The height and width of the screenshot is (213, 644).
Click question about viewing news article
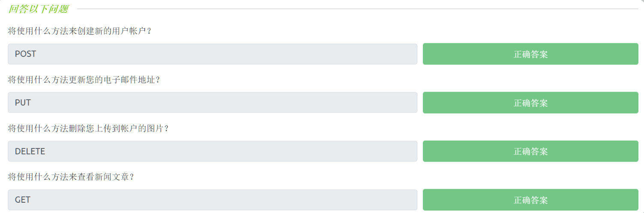(x=71, y=177)
